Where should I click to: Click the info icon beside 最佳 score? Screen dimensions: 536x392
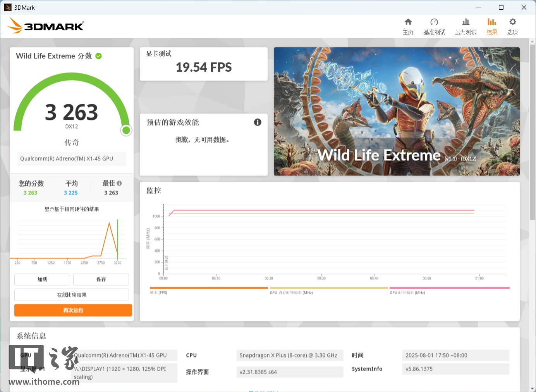pos(119,183)
